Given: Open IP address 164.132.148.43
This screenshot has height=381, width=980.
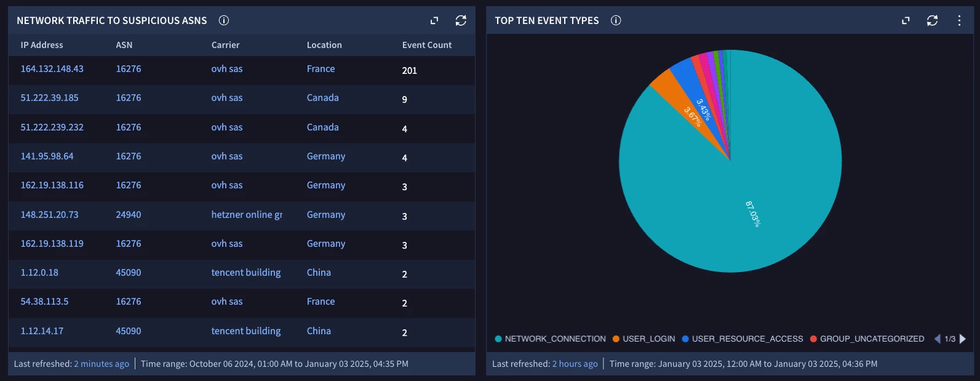Looking at the screenshot, I should [52, 69].
